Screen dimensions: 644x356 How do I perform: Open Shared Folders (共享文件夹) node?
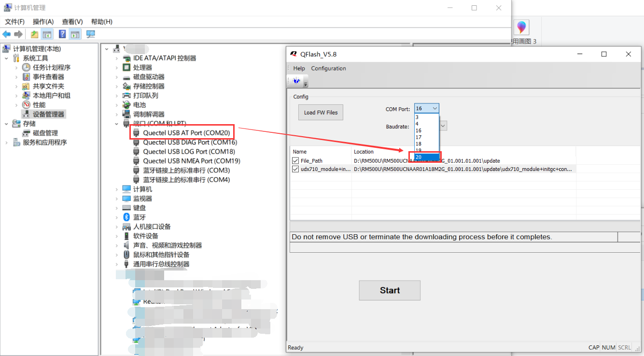pyautogui.click(x=48, y=86)
